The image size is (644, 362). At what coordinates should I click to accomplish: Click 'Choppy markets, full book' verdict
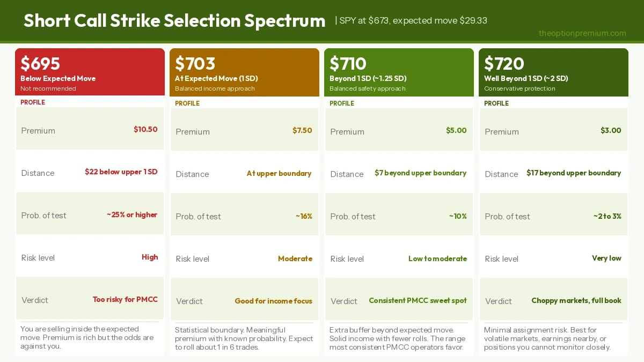[x=576, y=300]
